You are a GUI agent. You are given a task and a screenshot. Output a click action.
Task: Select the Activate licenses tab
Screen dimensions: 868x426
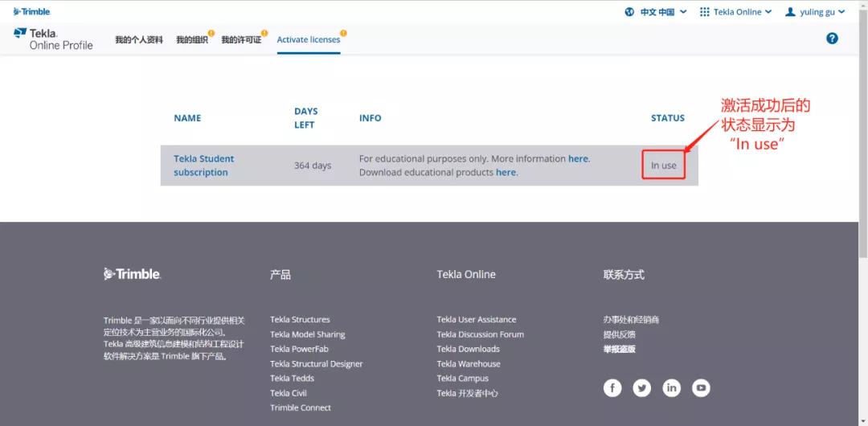309,40
